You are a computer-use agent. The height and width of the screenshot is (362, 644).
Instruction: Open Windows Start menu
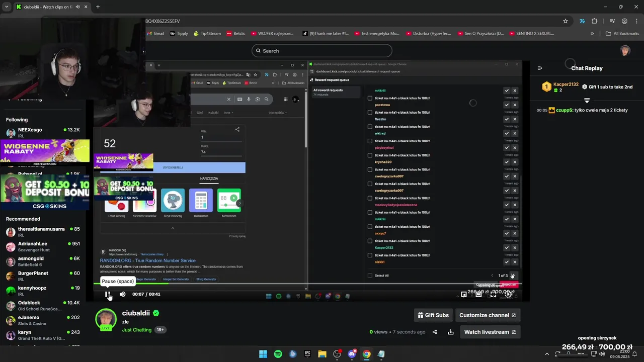click(x=263, y=354)
